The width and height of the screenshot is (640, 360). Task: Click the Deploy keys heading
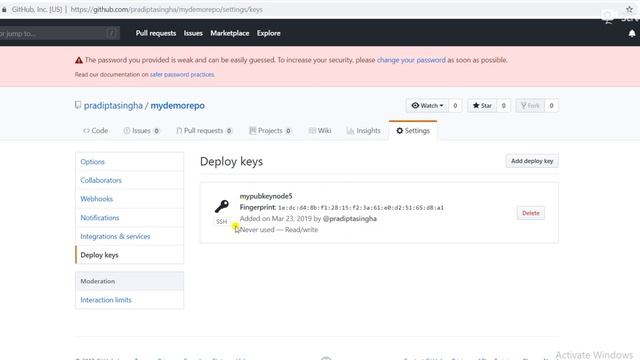click(231, 162)
